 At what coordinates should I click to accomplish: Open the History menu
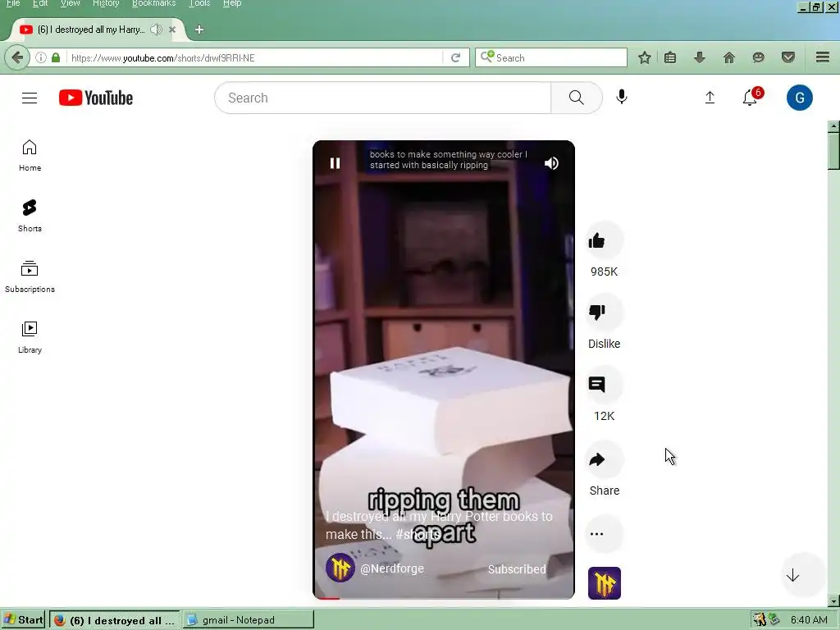click(x=106, y=3)
